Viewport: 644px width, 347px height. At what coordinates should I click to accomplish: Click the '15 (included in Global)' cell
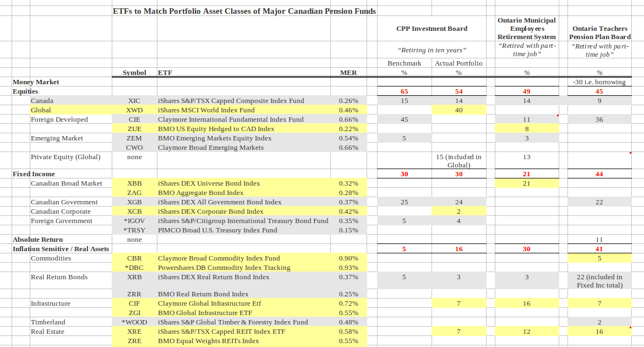point(459,161)
